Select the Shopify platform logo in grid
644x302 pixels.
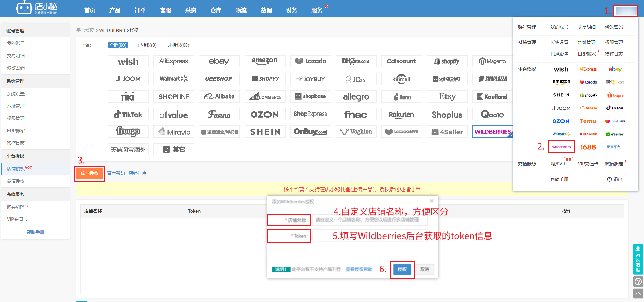(447, 61)
